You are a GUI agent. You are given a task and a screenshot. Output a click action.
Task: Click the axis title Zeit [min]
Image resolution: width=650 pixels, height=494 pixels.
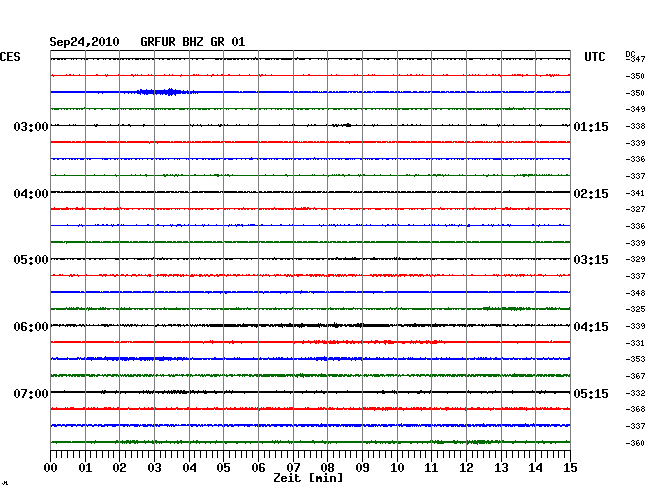tap(308, 478)
